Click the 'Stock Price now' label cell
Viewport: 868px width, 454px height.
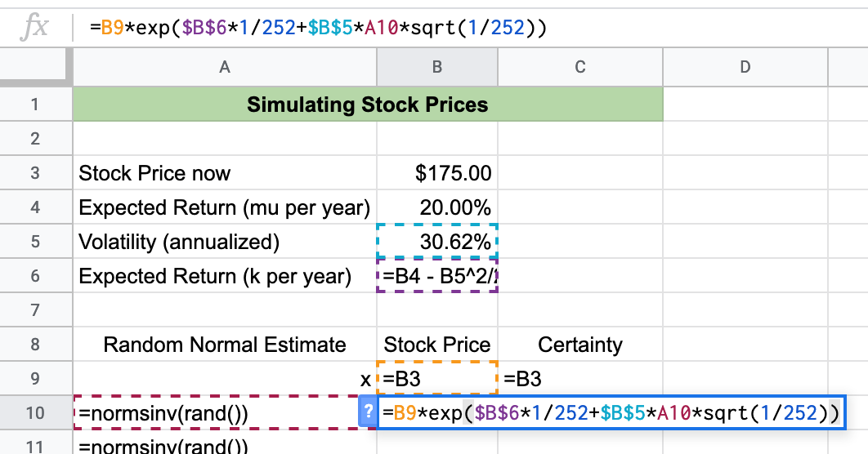click(x=225, y=172)
